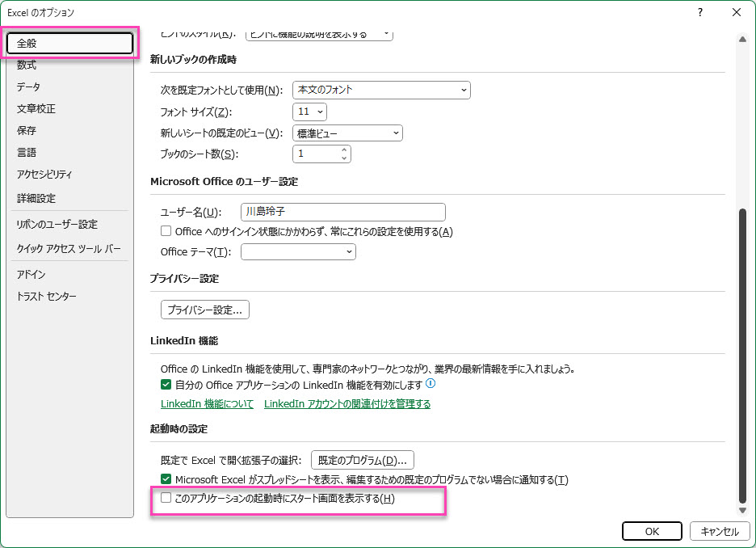Click the プライバシー設定 button
The image size is (756, 548).
click(205, 310)
